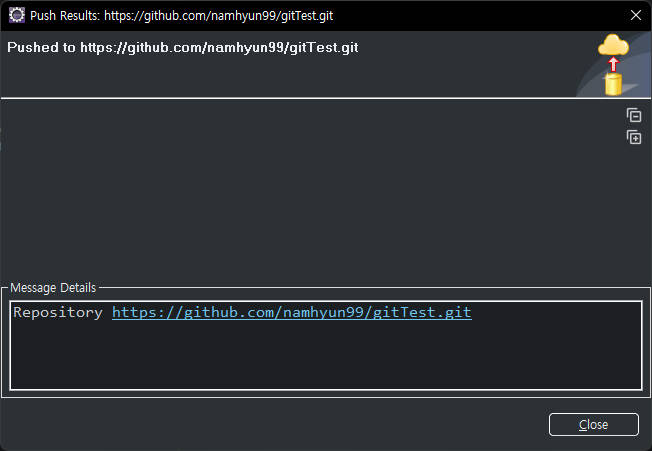Click inside the Message Details text area
The image size is (652, 451).
pyautogui.click(x=326, y=345)
